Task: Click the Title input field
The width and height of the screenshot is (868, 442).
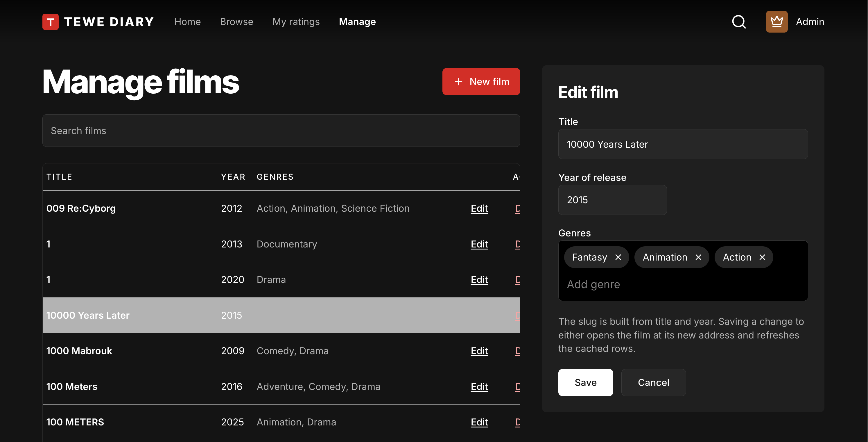Action: pyautogui.click(x=683, y=144)
